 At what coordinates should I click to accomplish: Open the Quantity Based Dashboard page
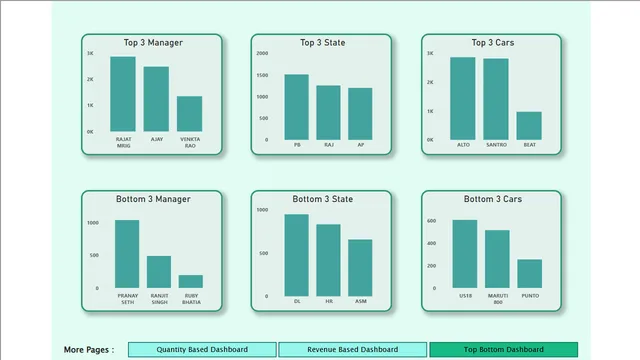202,349
